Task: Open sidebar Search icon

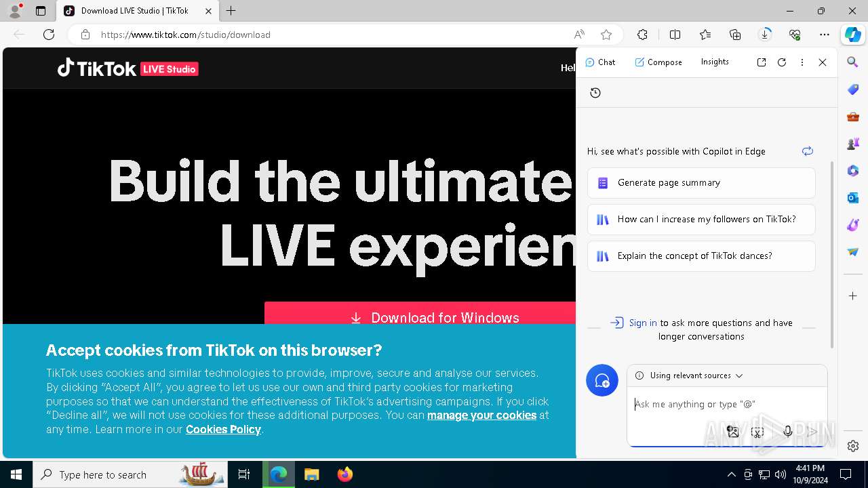Action: tap(853, 62)
